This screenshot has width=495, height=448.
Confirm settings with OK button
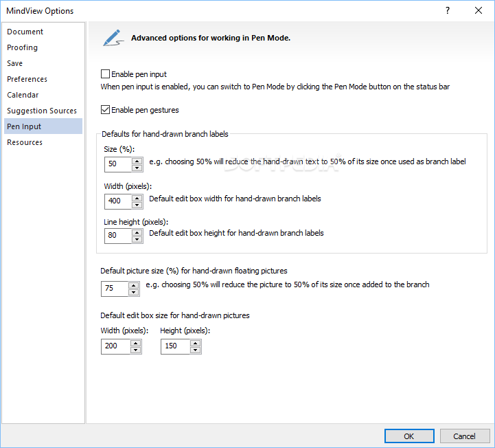click(x=409, y=436)
